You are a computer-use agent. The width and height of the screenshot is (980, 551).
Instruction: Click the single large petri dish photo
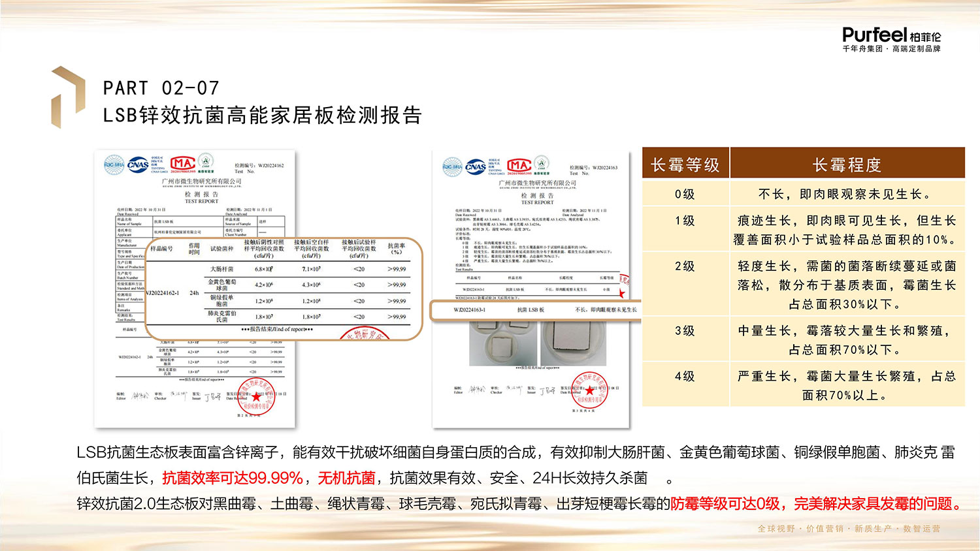[x=573, y=343]
